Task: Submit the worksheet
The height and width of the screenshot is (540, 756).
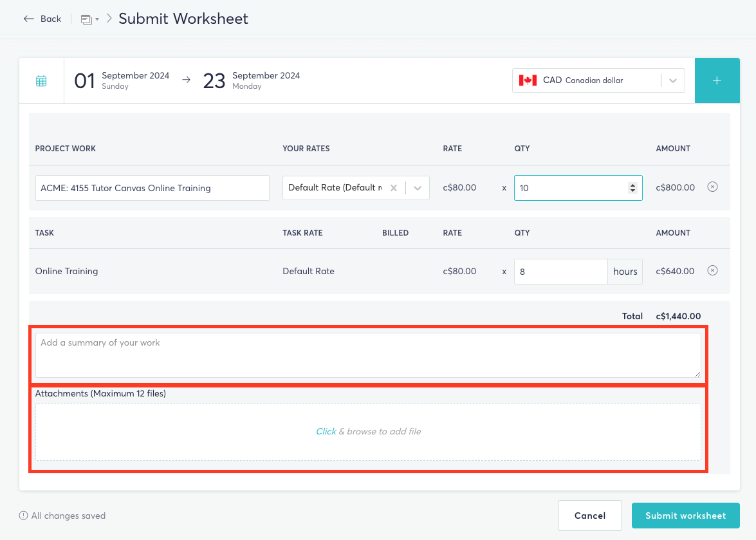Action: 685,515
